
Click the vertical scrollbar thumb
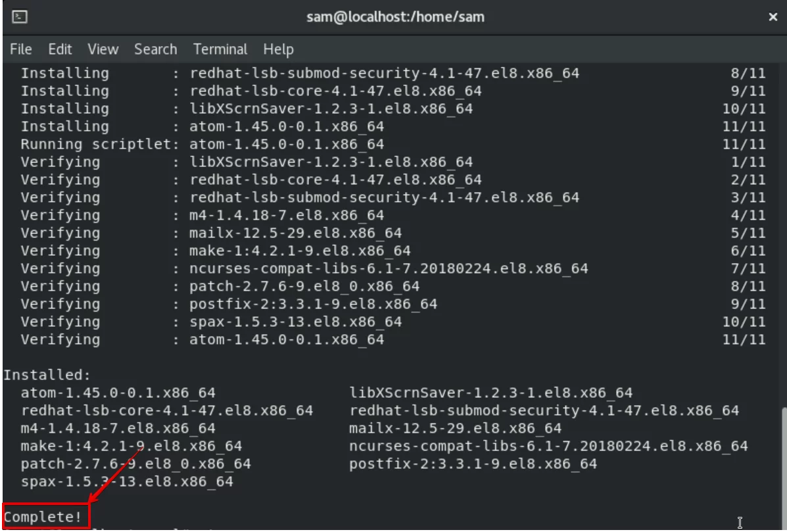[784, 468]
